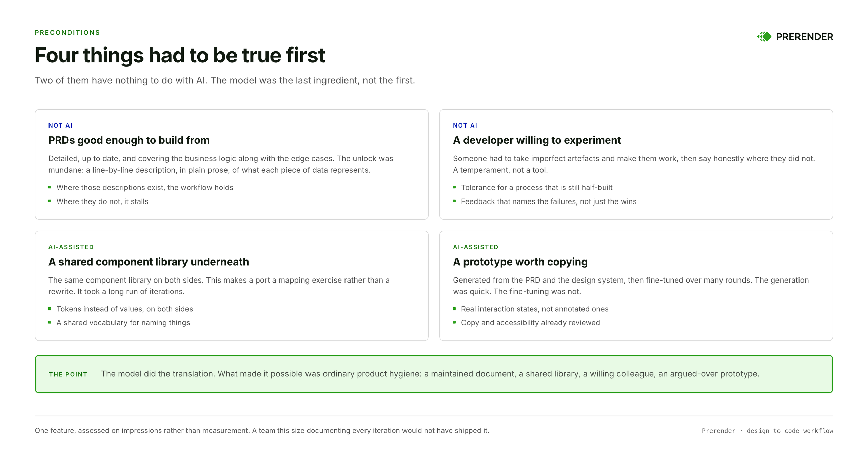Select 'A developer willing to experiment' heading
This screenshot has height=464, width=868.
click(x=537, y=140)
